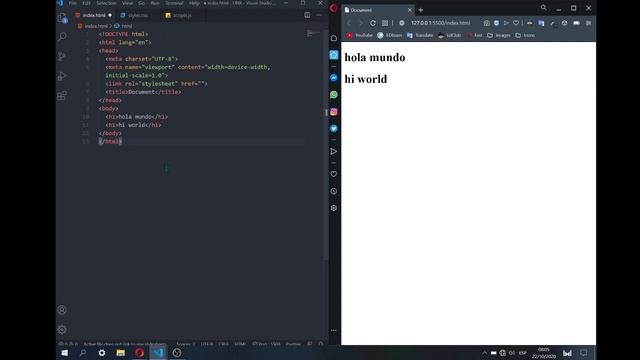Open the Run and Debug view
Image resolution: width=640 pixels, height=360 pixels.
point(62,76)
